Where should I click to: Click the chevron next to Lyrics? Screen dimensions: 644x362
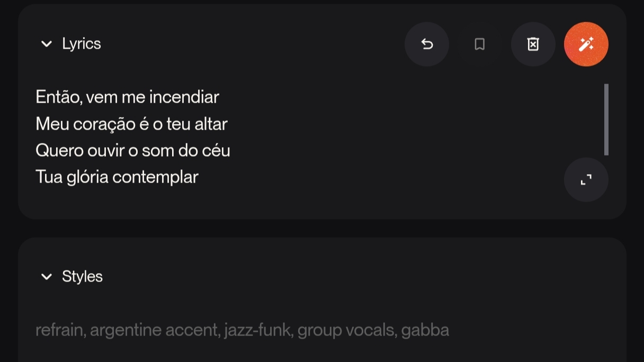pyautogui.click(x=47, y=44)
